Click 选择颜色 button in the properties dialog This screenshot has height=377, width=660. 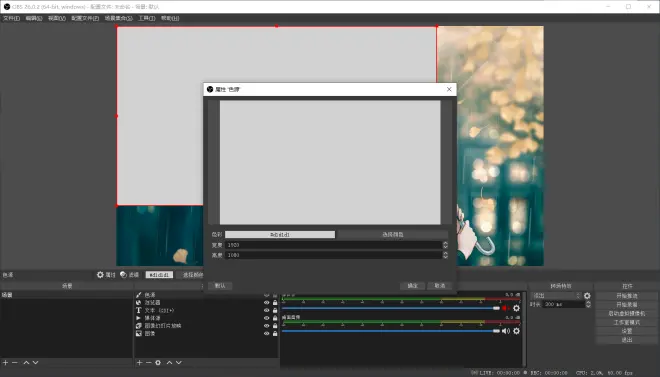(393, 234)
